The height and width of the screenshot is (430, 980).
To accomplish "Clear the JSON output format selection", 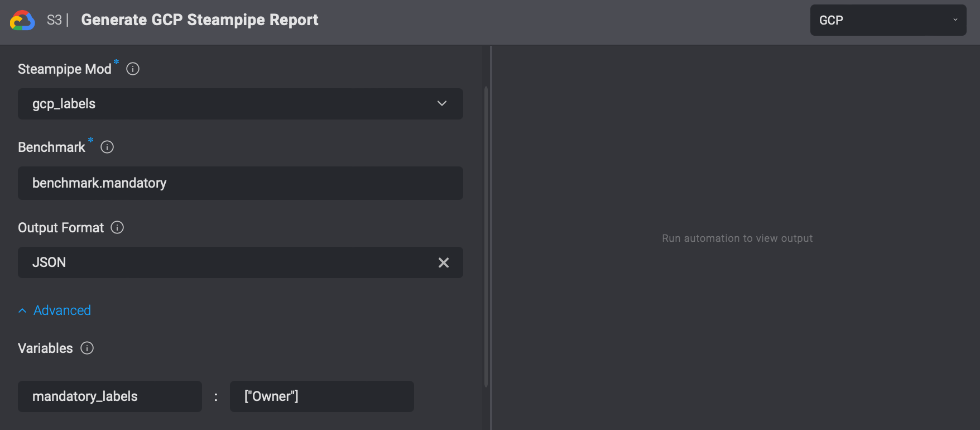I will (x=444, y=262).
